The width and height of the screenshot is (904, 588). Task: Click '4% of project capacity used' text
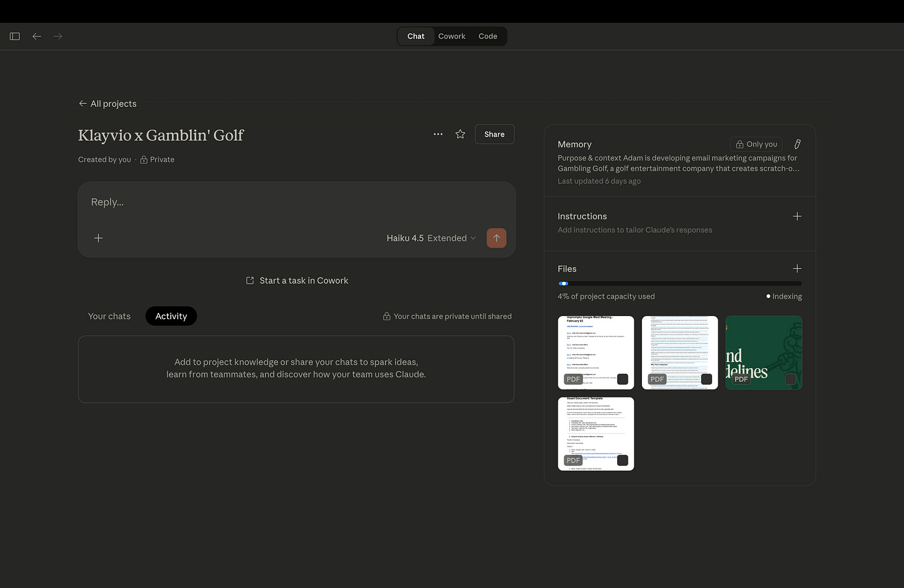coord(606,296)
